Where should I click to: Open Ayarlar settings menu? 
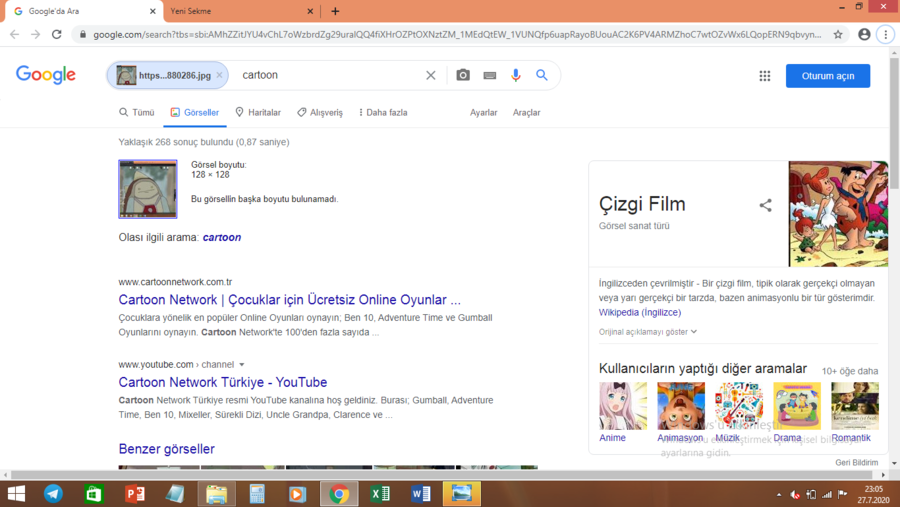[483, 113]
